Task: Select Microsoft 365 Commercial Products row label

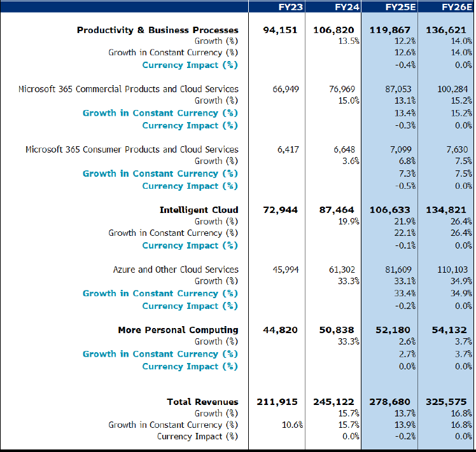Action: coord(128,89)
